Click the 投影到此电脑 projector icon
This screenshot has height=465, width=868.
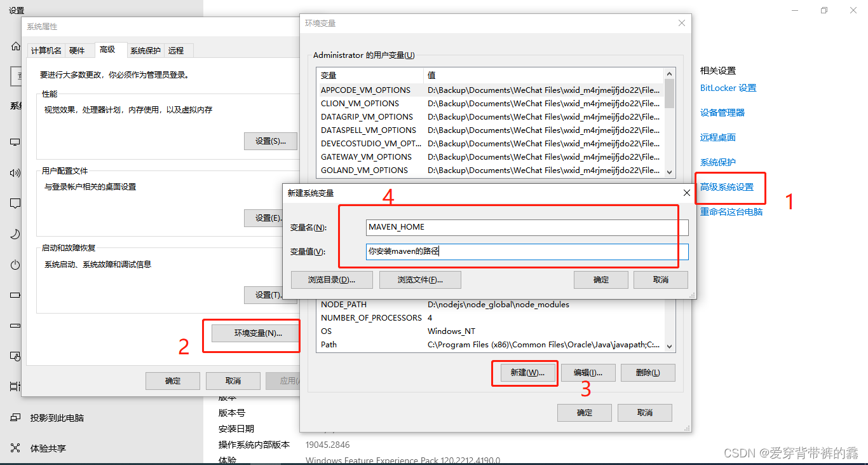[15, 418]
